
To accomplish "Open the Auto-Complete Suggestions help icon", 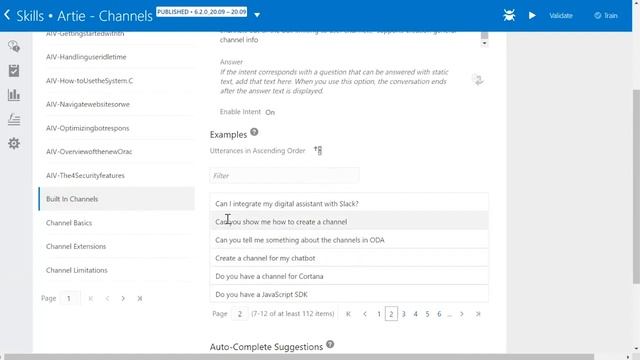I will 330,344.
